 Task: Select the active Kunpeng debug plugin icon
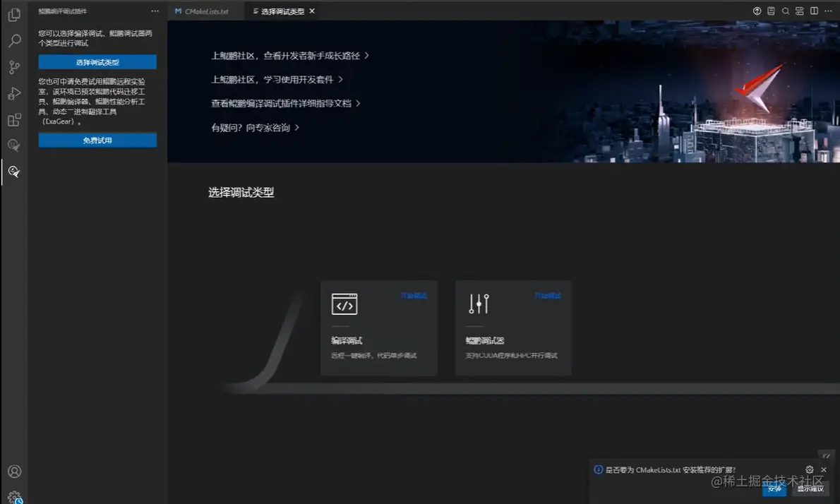(14, 172)
